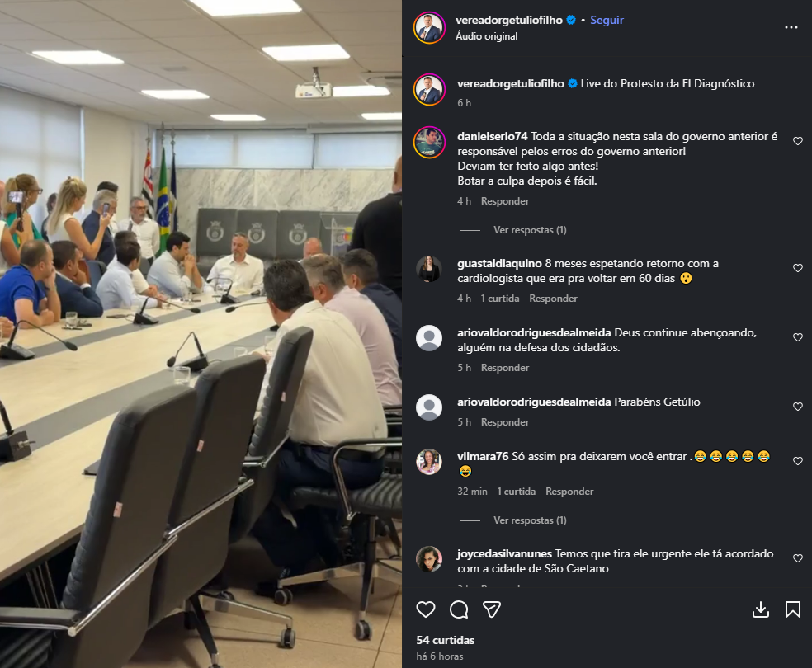The width and height of the screenshot is (812, 668).
Task: Open the comment bubble icon
Action: tap(459, 609)
